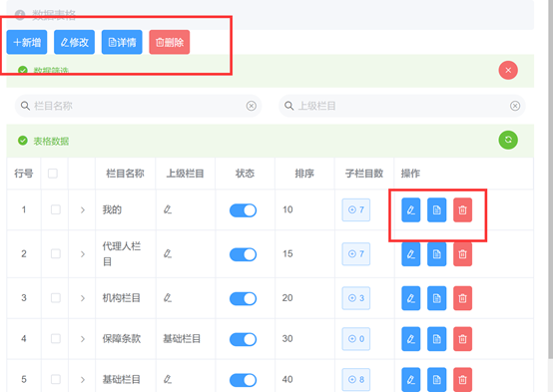Viewport: 553px width, 392px height.
Task: Click the 排序 column header
Action: [x=304, y=174]
